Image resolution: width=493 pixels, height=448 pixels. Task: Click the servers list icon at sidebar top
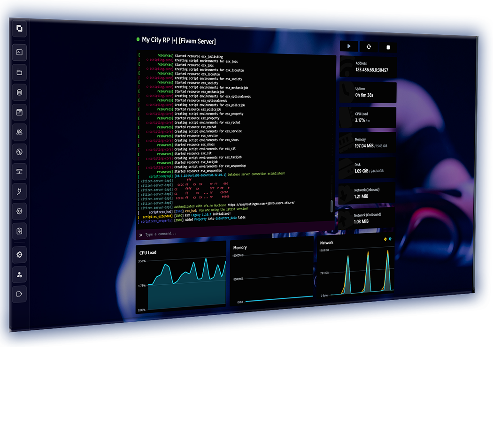(19, 29)
